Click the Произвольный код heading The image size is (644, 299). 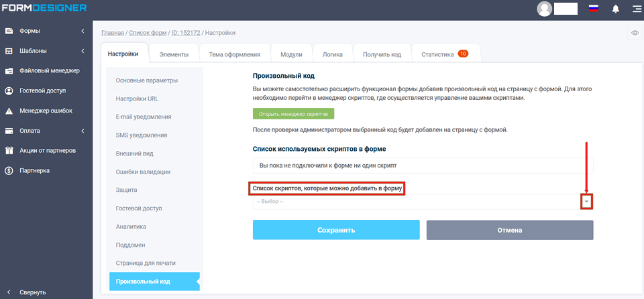pyautogui.click(x=284, y=76)
